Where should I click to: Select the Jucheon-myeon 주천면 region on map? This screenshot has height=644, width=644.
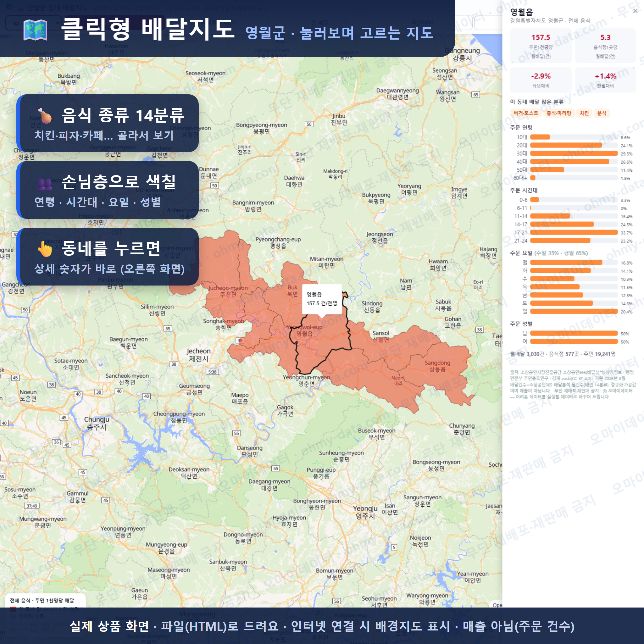[x=228, y=291]
